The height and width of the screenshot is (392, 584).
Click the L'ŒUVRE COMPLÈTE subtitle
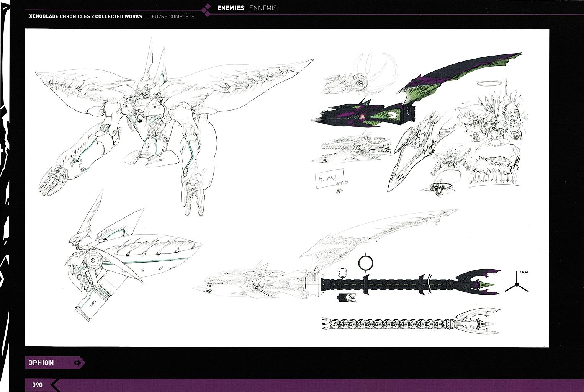pos(170,17)
